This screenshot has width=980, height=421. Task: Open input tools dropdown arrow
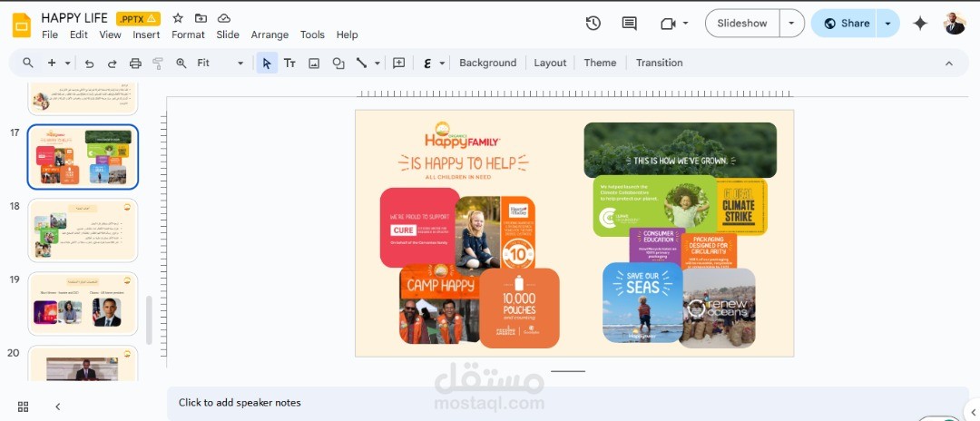click(x=442, y=64)
